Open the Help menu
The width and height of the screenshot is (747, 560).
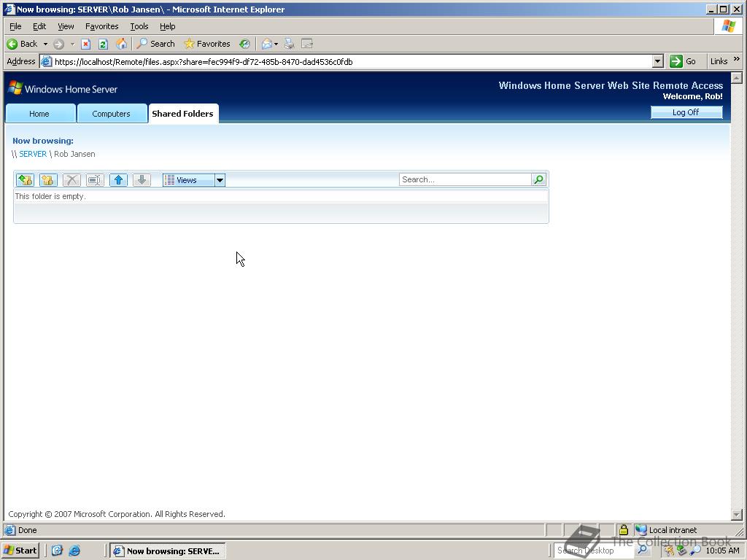click(167, 26)
